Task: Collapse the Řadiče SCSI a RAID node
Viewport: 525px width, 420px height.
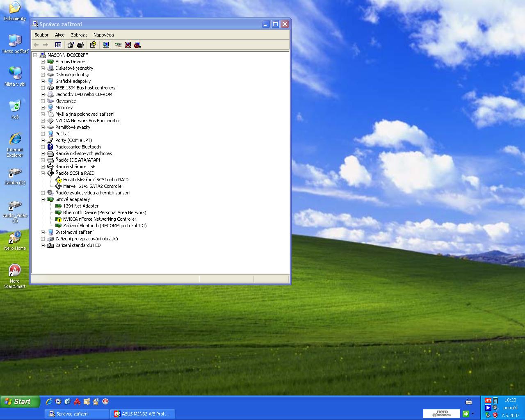Action: click(43, 173)
